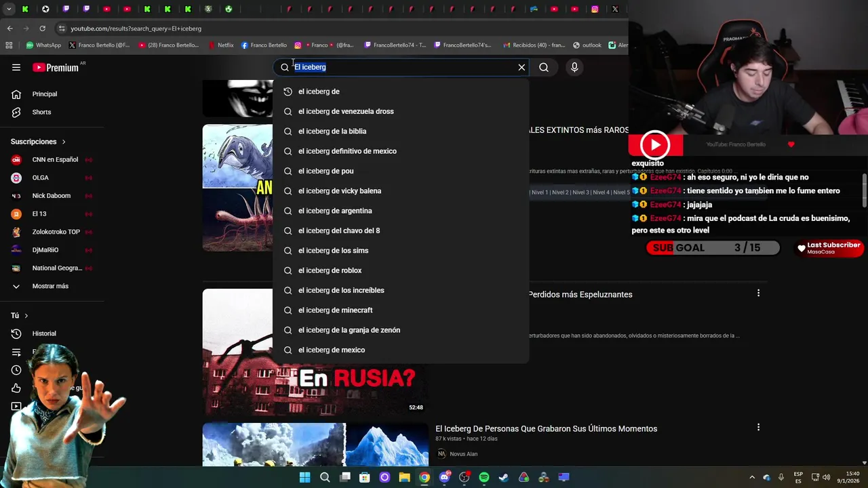Open tab search dropdown arrow
Viewport: 868px width, 488px height.
pos(9,9)
